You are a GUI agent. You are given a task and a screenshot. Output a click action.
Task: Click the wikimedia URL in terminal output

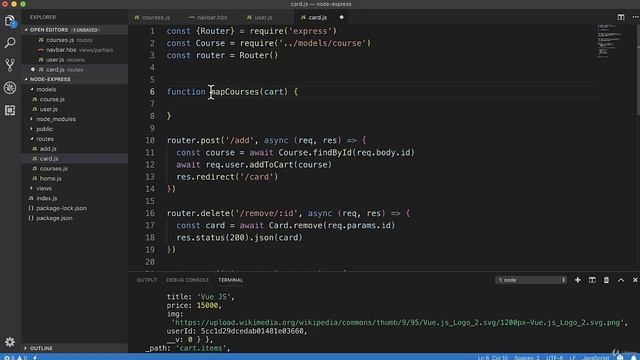(398, 322)
